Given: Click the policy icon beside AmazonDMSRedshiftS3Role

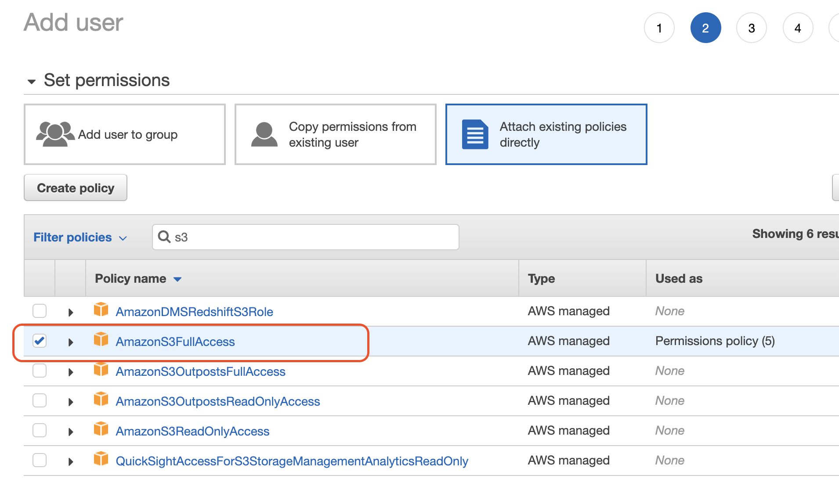Looking at the screenshot, I should click(101, 310).
